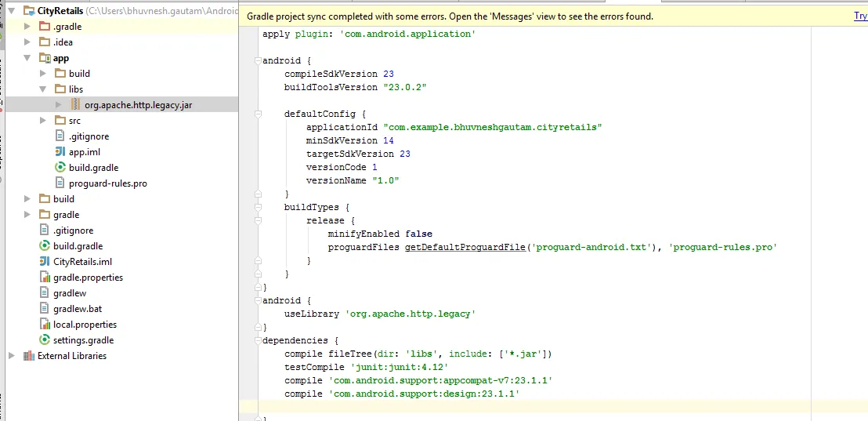Viewport: 868px width, 421px height.
Task: Select CityRetails.iml file
Action: [x=82, y=262]
